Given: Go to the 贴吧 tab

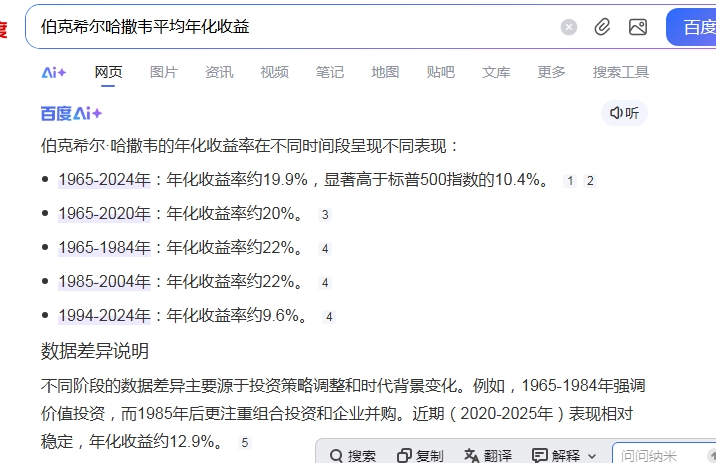Looking at the screenshot, I should (441, 72).
